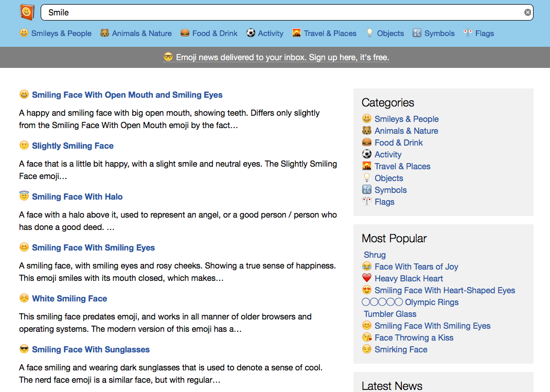This screenshot has width=550, height=392.
Task: Click the soccer ball icon in top navigation
Action: [x=251, y=33]
